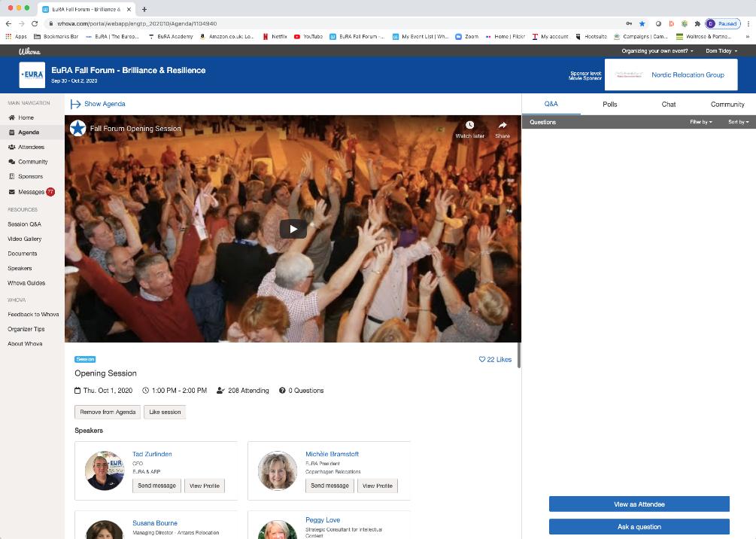
Task: Open Peggy Love name link
Action: click(323, 519)
